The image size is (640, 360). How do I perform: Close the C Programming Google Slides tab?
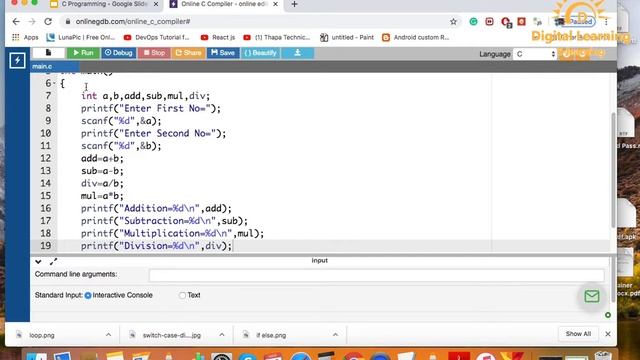point(156,4)
